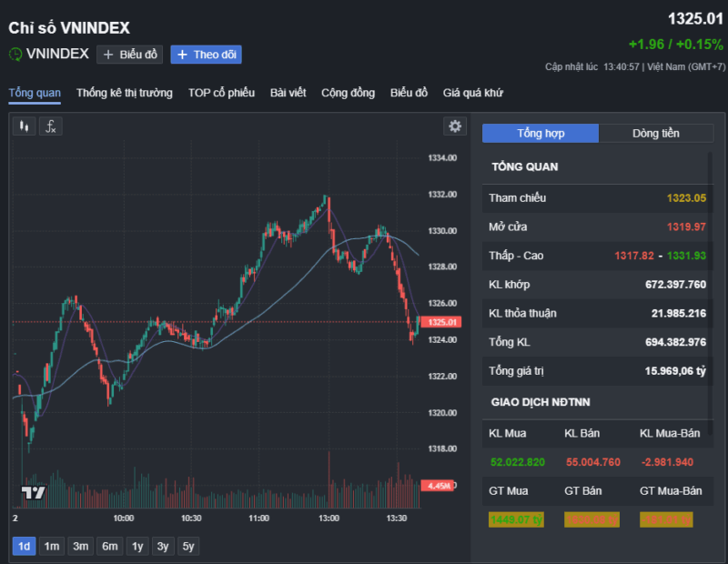Click the TỔNG QUAN heading
Image resolution: width=728 pixels, height=564 pixels.
525,167
